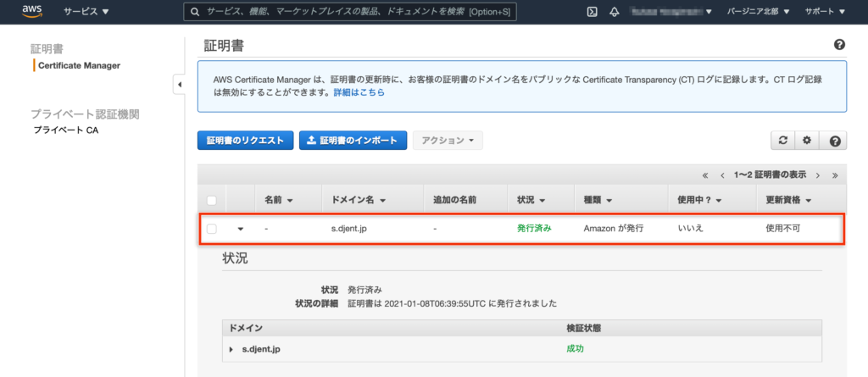Go to next page of certificates
Image resolution: width=868 pixels, height=377 pixels.
click(818, 175)
